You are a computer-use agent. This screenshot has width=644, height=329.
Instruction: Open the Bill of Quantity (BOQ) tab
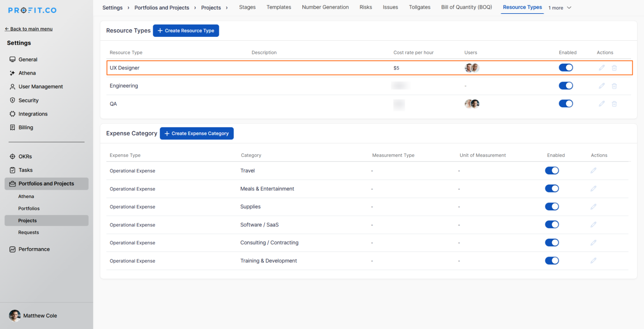pos(466,7)
